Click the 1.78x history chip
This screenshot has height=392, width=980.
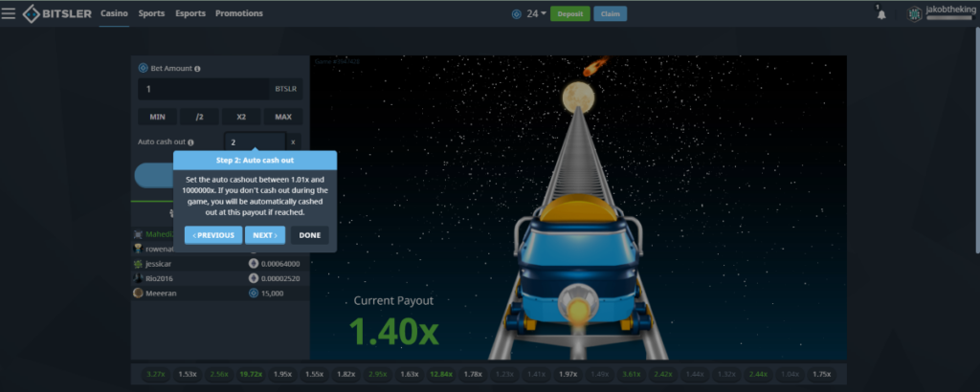click(x=473, y=375)
